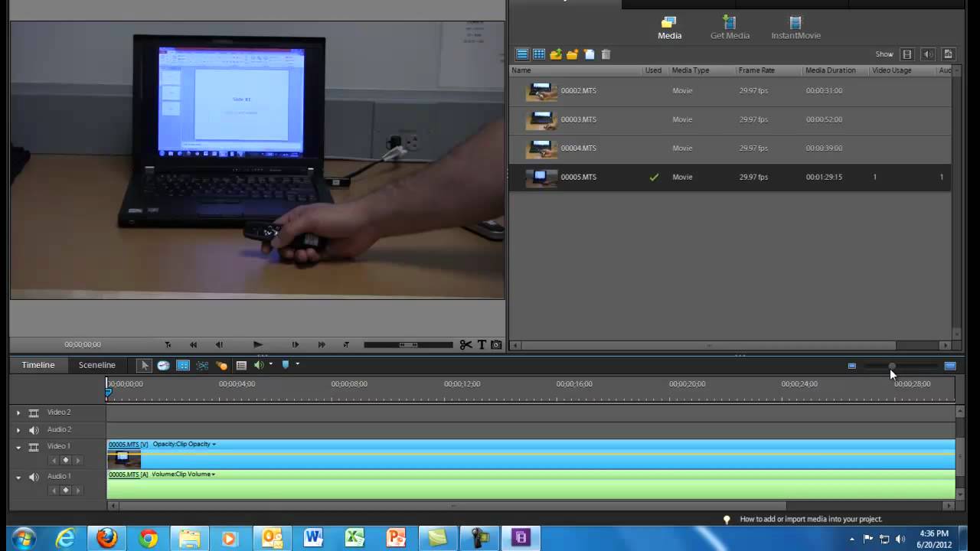Click the folder up-level icon in media panel
The height and width of the screenshot is (551, 980).
[x=556, y=54]
